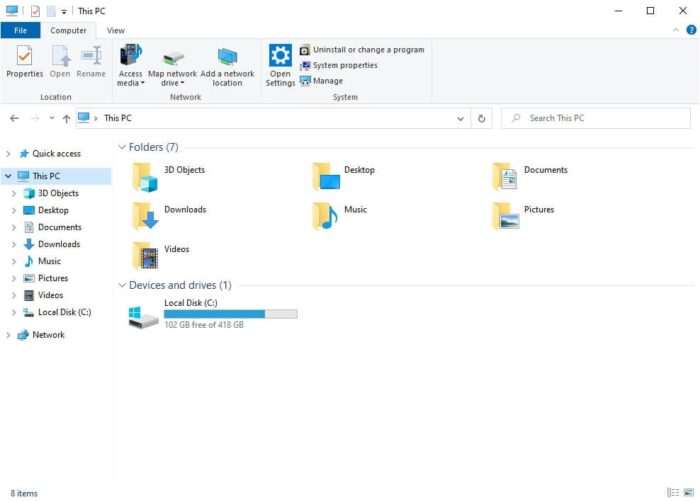
Task: Select Videos in navigation pane
Action: coord(50,295)
